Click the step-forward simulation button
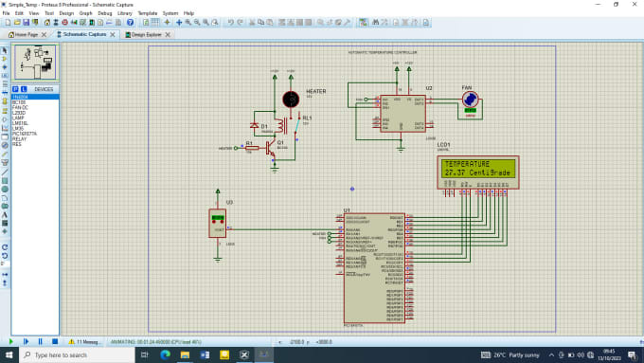Viewport: 644px width, 363px height. tap(26, 341)
